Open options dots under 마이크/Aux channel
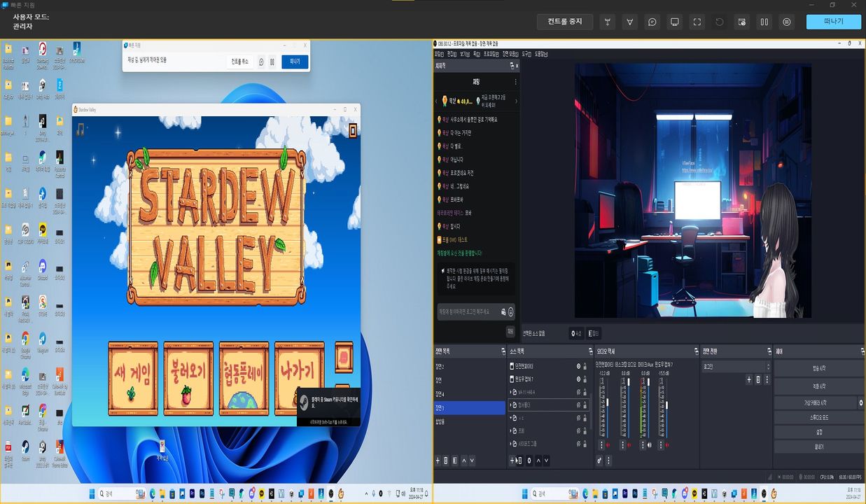The height and width of the screenshot is (504, 866). point(643,444)
